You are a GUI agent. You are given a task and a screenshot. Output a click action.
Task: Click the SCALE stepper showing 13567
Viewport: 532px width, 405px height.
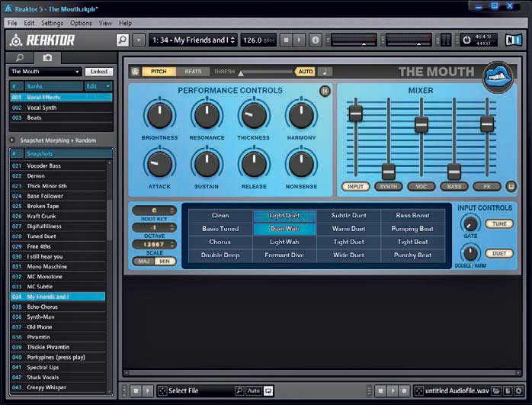[x=155, y=244]
